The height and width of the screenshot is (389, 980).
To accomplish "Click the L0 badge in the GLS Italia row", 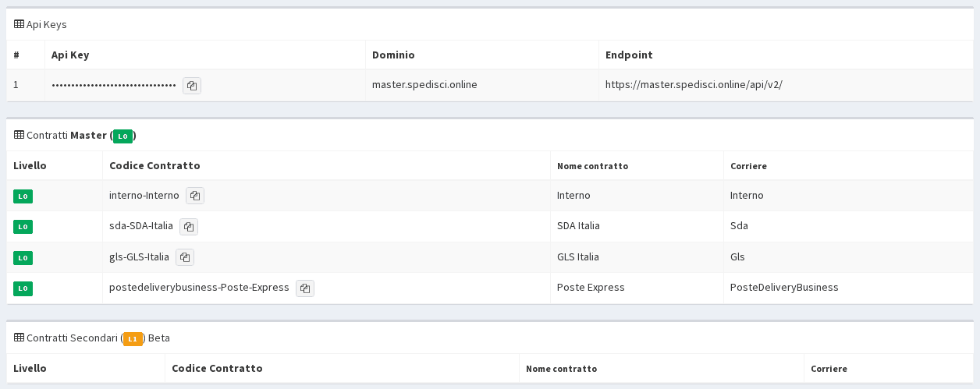I will pos(23,257).
